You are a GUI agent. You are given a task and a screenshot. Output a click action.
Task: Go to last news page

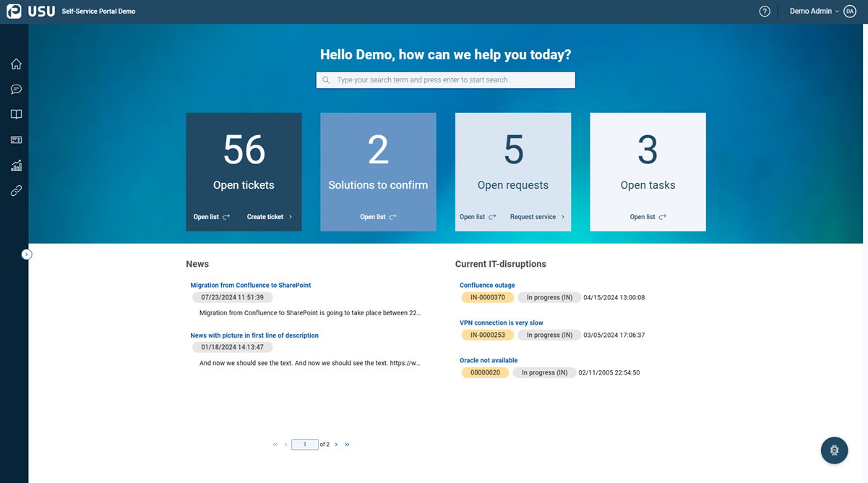pyautogui.click(x=347, y=445)
